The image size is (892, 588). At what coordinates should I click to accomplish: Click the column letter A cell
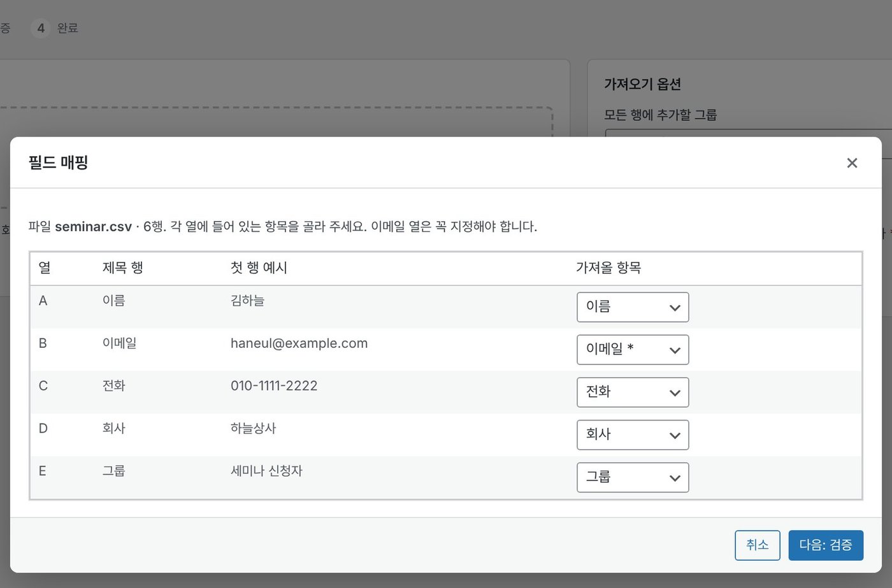[43, 301]
